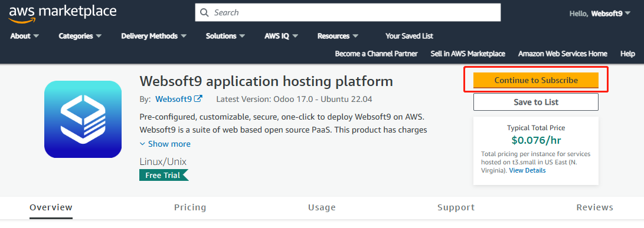
Task: Click the Free Trial badge
Action: click(x=164, y=175)
